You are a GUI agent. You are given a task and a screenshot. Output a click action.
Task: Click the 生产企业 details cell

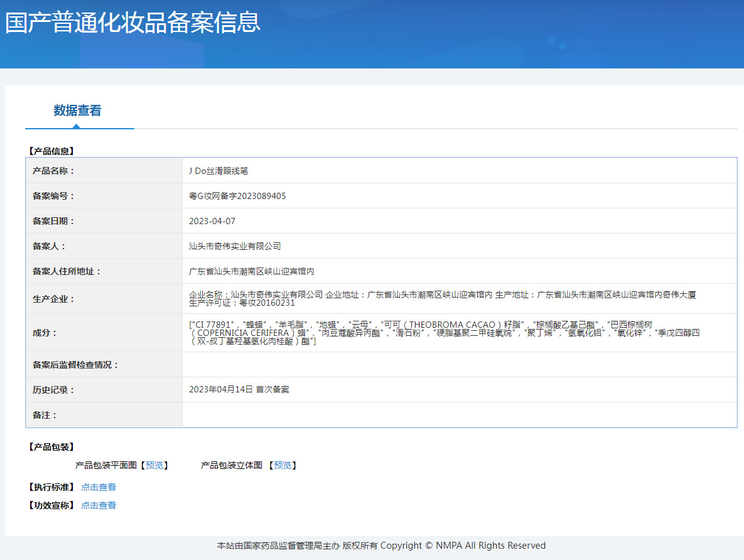pos(442,298)
